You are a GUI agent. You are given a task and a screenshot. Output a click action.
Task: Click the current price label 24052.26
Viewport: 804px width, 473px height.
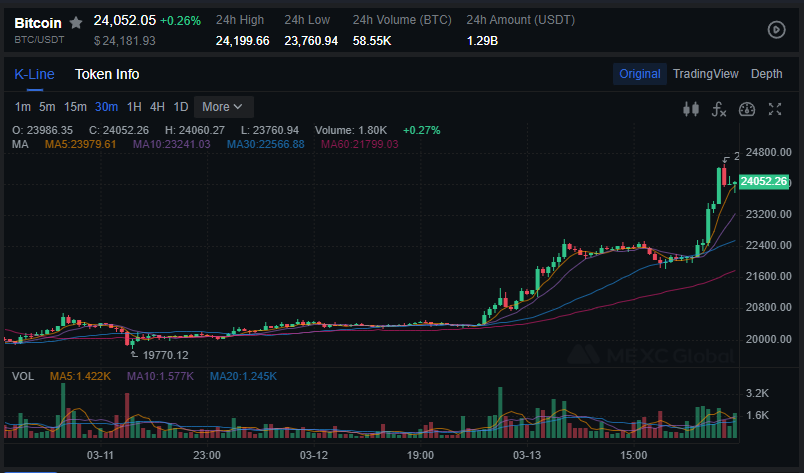(764, 181)
